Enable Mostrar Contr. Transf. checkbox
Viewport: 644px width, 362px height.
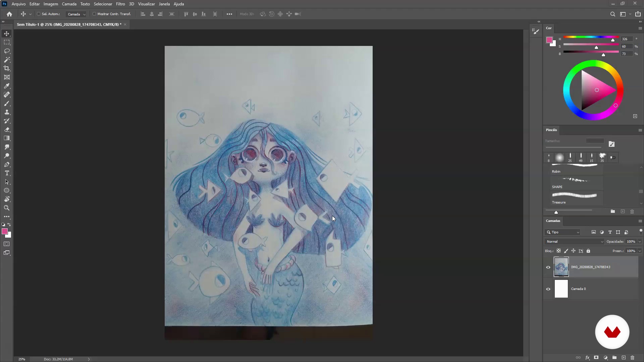click(x=94, y=14)
